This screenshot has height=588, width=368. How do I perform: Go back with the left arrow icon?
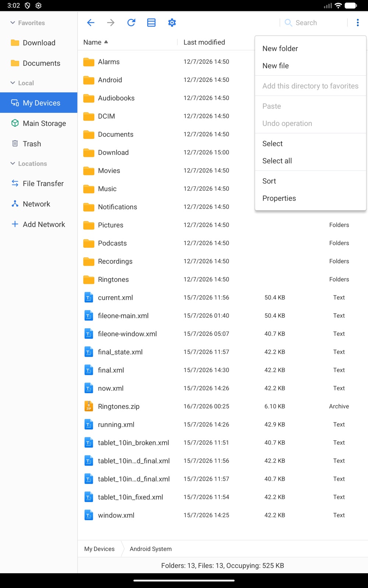click(x=91, y=23)
